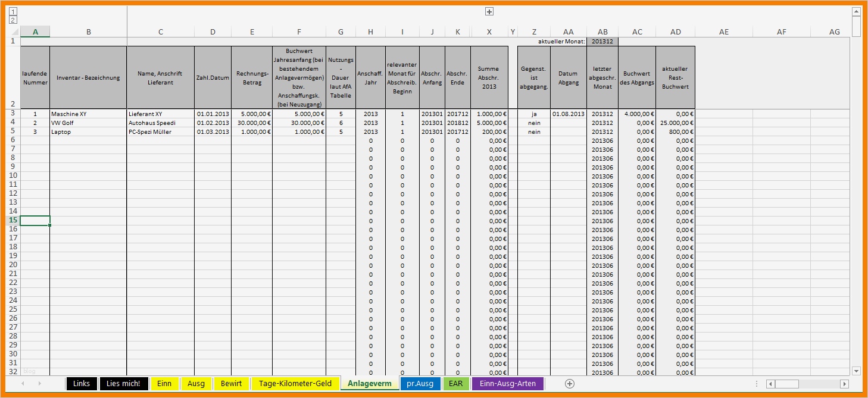Select row 15 header

point(12,221)
